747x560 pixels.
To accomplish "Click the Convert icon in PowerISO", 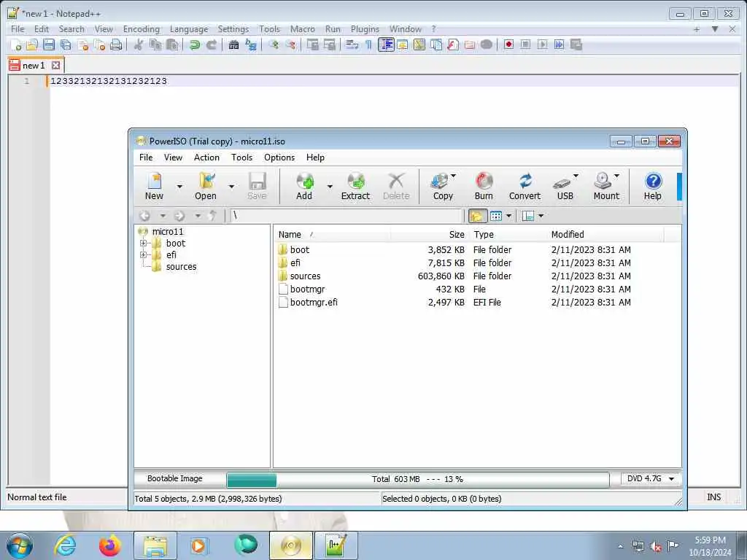I will pos(525,186).
